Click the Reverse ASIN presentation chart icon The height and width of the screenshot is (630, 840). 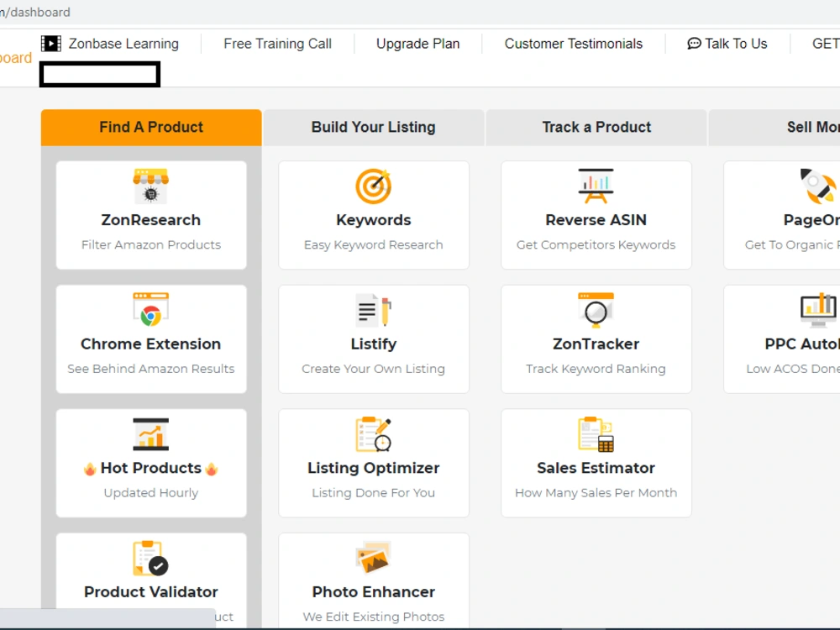(596, 186)
